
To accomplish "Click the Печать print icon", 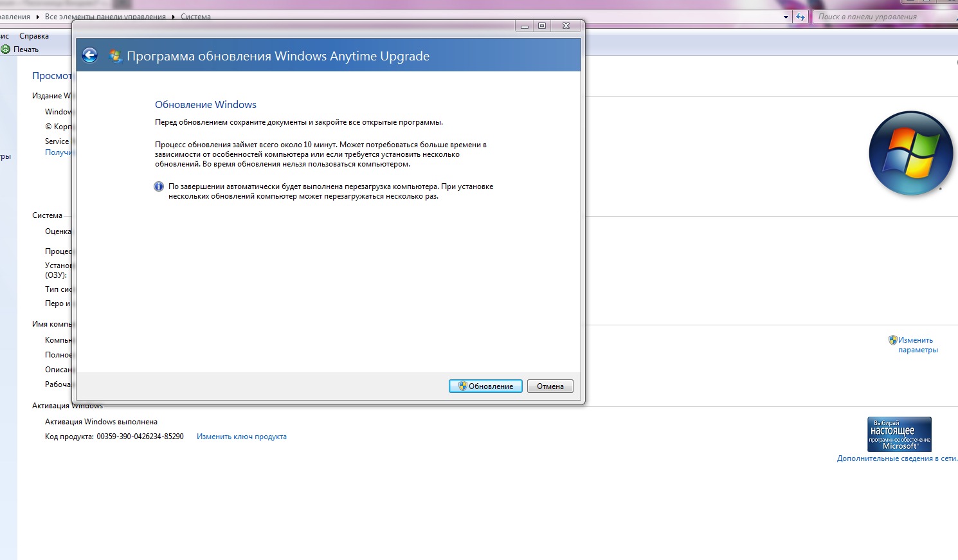I will [x=5, y=49].
